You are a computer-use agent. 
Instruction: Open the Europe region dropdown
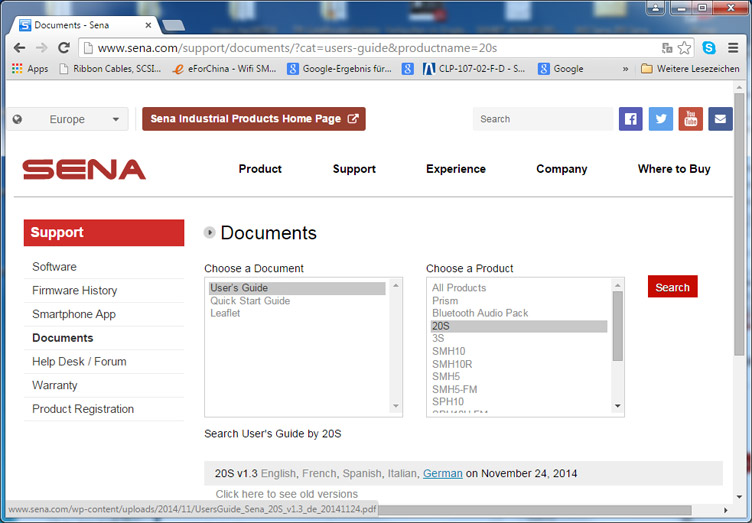68,119
